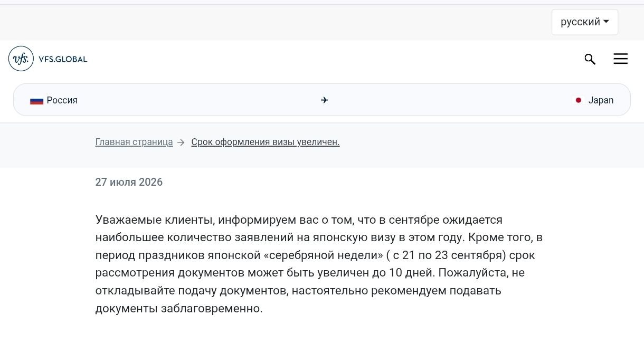644x353 pixels.
Task: Select the Россия origin country label
Action: point(62,100)
